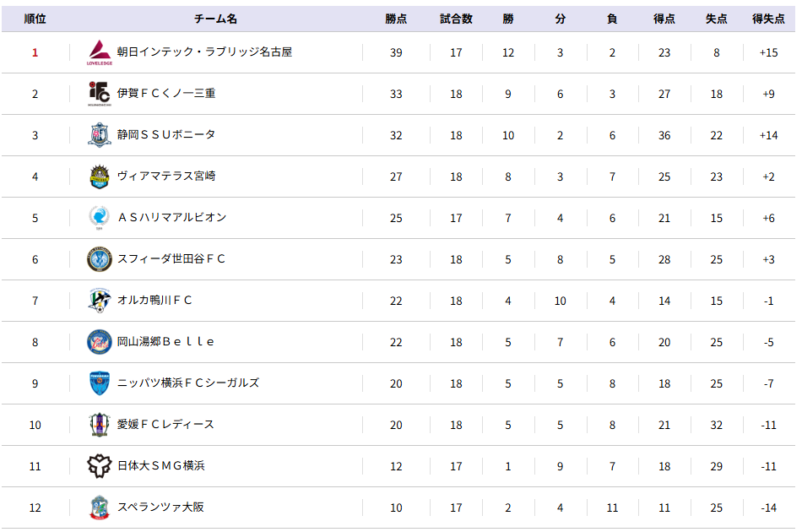Click the ニッパツ横浜FCシーガルズ shield logo
Viewport: 802px width, 532px height.
[x=100, y=383]
